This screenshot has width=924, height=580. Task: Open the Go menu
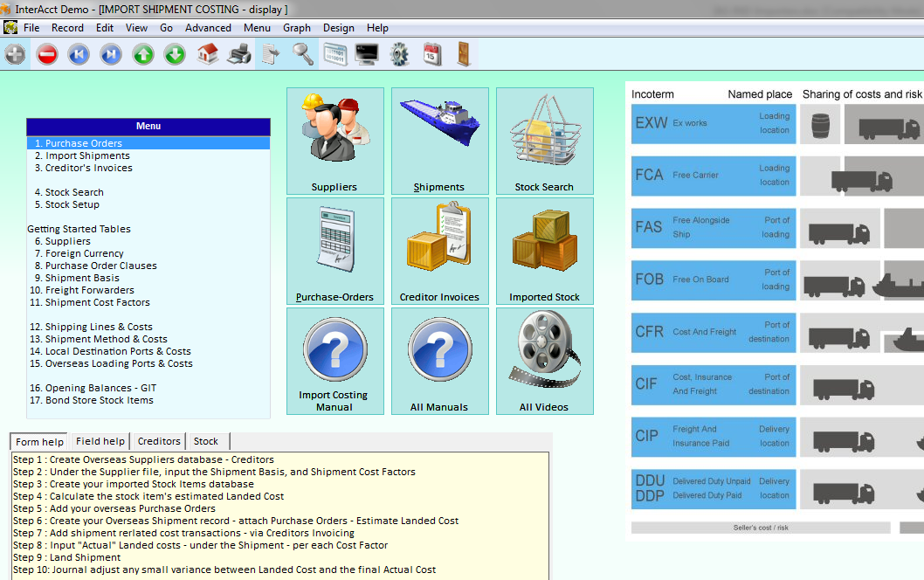[x=166, y=28]
